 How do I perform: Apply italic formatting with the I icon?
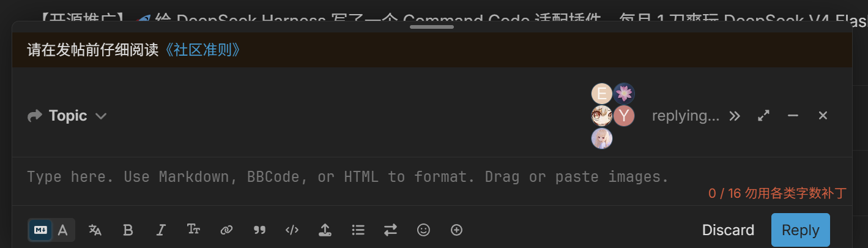point(161,230)
